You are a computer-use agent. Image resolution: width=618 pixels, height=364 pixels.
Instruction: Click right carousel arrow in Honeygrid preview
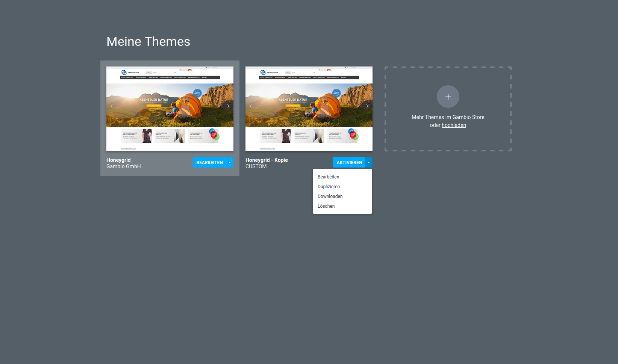click(x=228, y=106)
